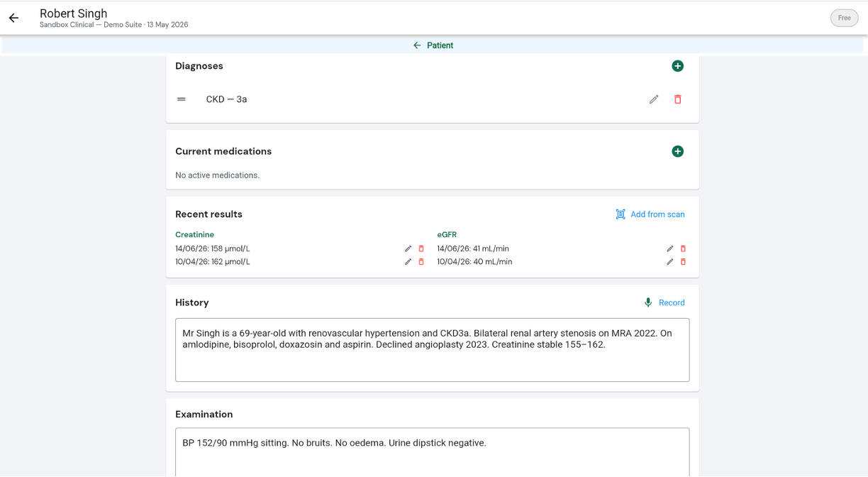Edit eGFR 14/06/26 41 mL/min result

(x=670, y=249)
